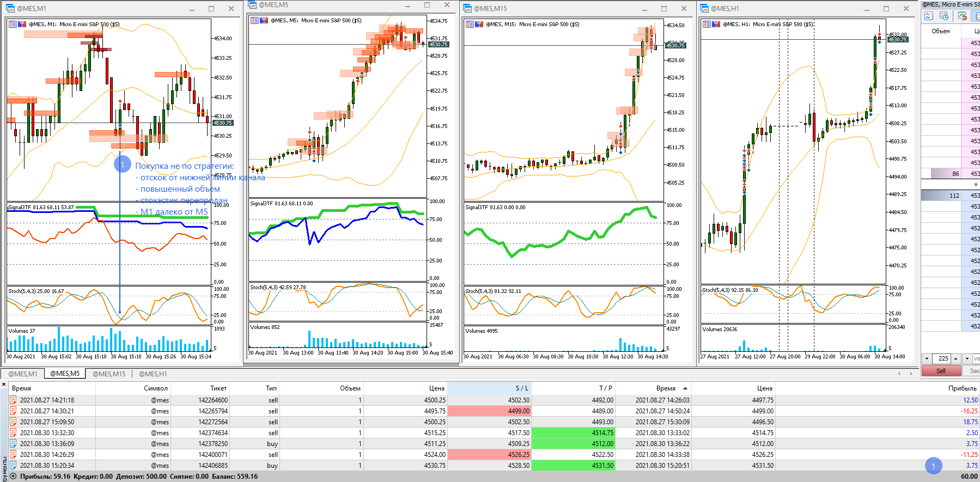Switch to the @MES,M15 chart tab

109,374
